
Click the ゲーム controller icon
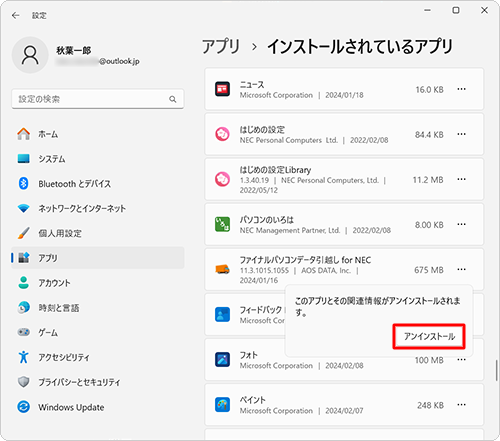pyautogui.click(x=23, y=332)
